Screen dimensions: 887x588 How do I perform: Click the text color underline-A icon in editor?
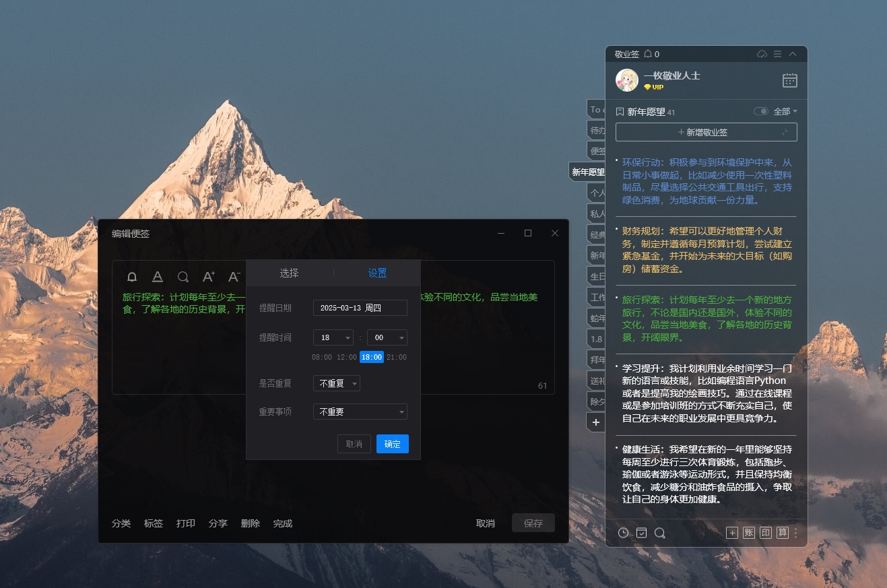coord(157,277)
